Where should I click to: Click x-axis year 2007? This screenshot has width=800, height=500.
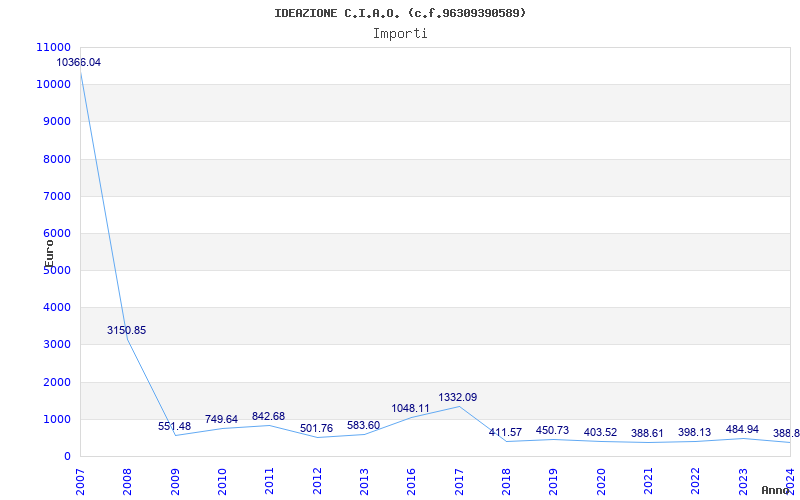[x=80, y=481]
